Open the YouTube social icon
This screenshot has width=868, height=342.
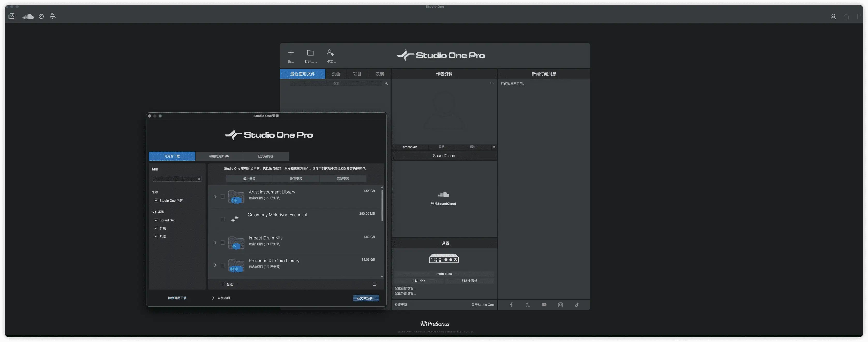point(544,305)
